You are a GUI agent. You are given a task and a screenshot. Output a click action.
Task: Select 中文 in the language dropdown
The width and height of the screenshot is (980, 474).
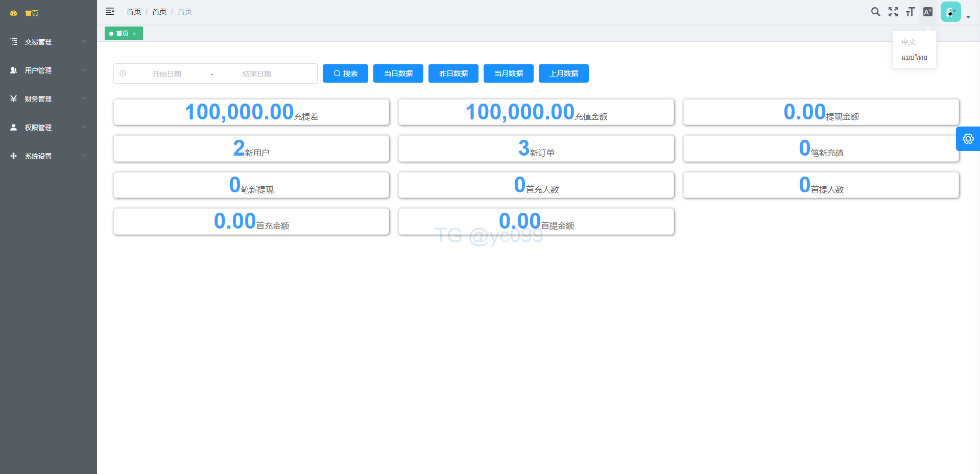point(909,42)
